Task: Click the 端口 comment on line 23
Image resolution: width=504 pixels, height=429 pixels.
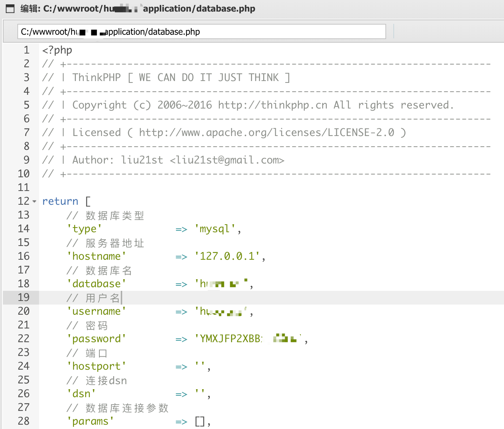Action: (87, 353)
